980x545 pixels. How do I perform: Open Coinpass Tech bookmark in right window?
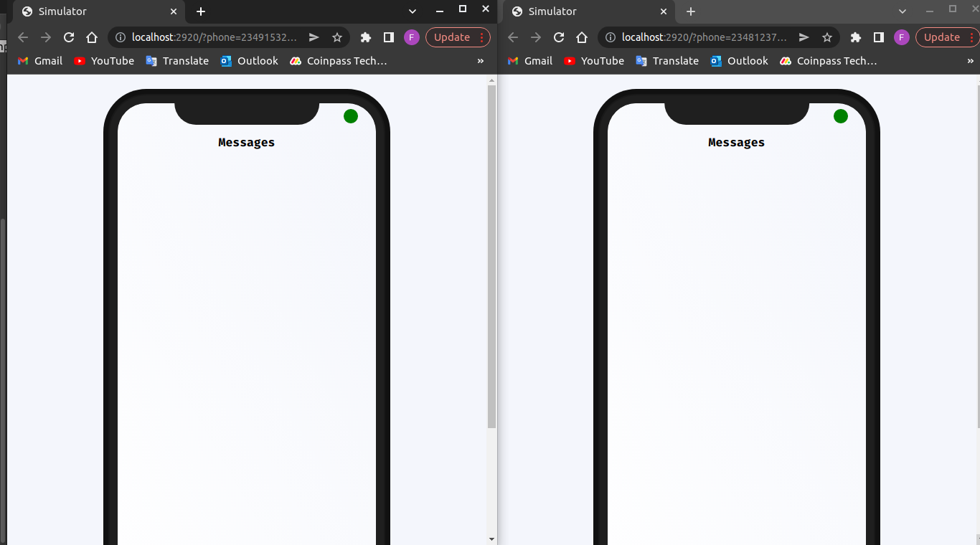click(829, 61)
